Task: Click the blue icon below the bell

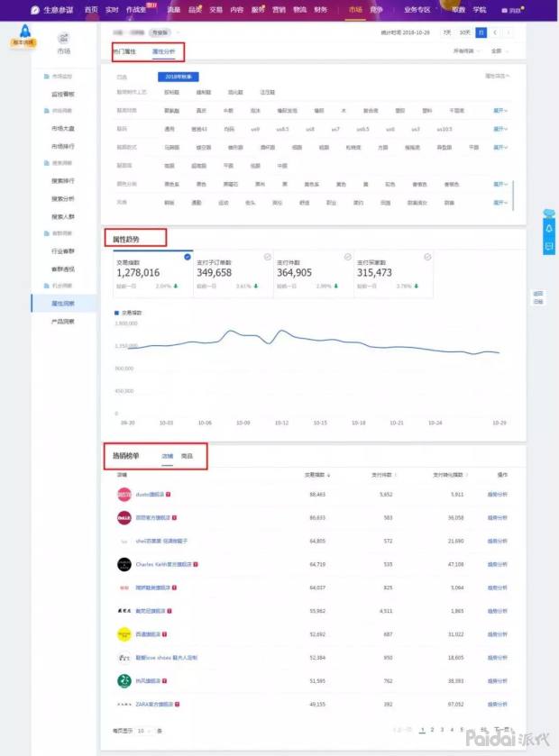Action: click(549, 244)
